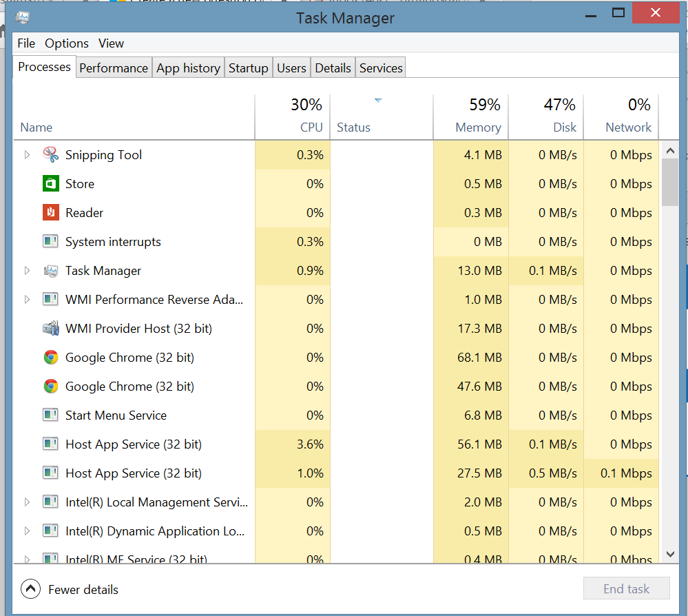
Task: Expand the WMI Performance Reverse Adapter group
Action: [27, 300]
